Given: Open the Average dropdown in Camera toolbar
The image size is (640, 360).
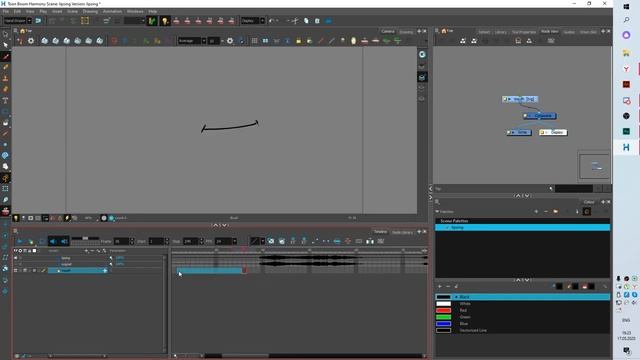Looking at the screenshot, I should pos(204,41).
